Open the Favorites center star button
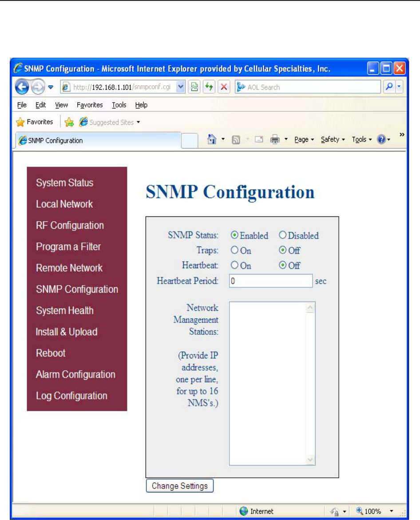The image size is (420, 520). (x=35, y=122)
